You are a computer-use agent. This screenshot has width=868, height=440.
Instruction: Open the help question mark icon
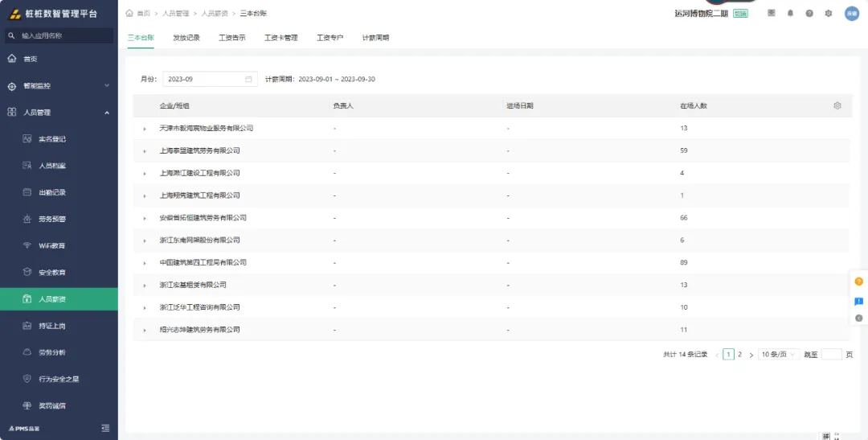click(x=809, y=14)
